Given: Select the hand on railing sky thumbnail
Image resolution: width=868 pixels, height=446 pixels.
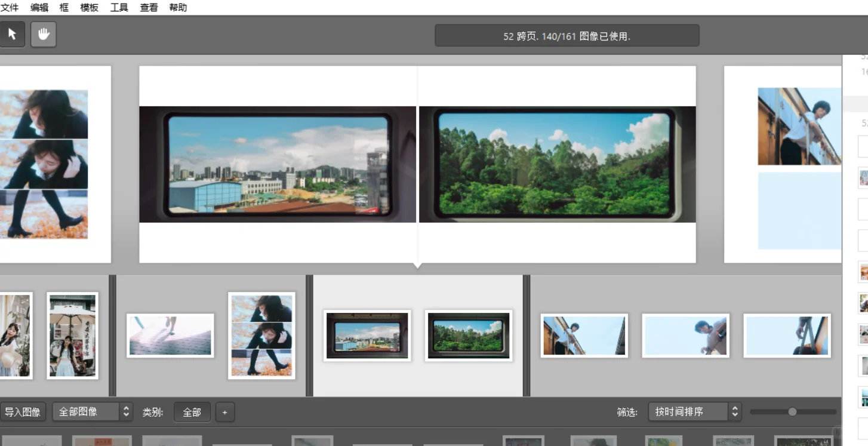Looking at the screenshot, I should (x=787, y=336).
